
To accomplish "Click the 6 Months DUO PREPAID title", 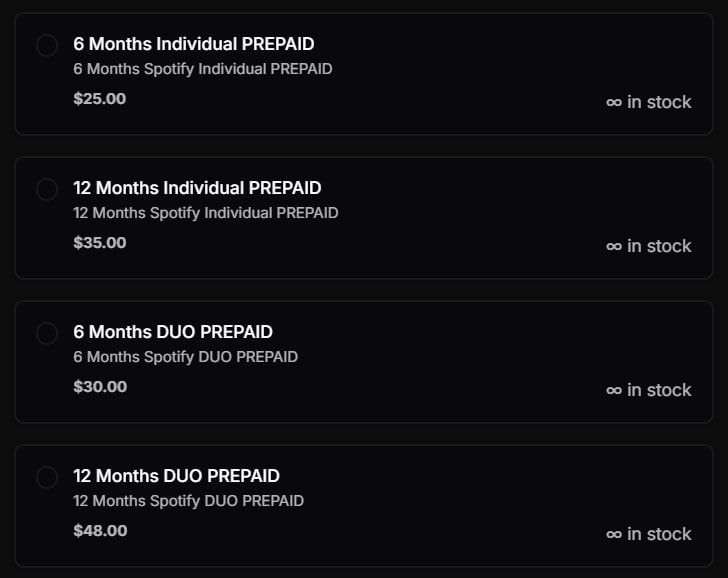I will click(173, 332).
